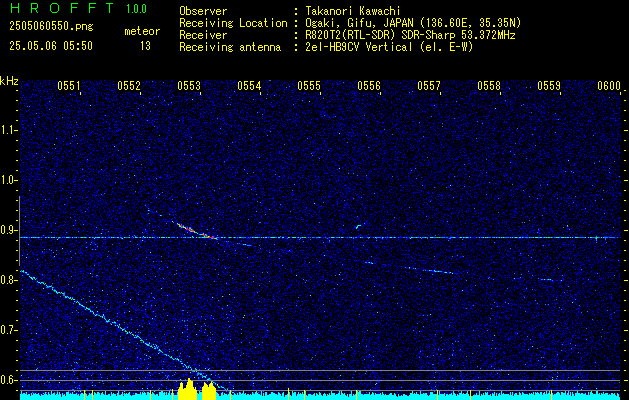Click time axis label 0551
The width and height of the screenshot is (629, 400).
(x=69, y=85)
